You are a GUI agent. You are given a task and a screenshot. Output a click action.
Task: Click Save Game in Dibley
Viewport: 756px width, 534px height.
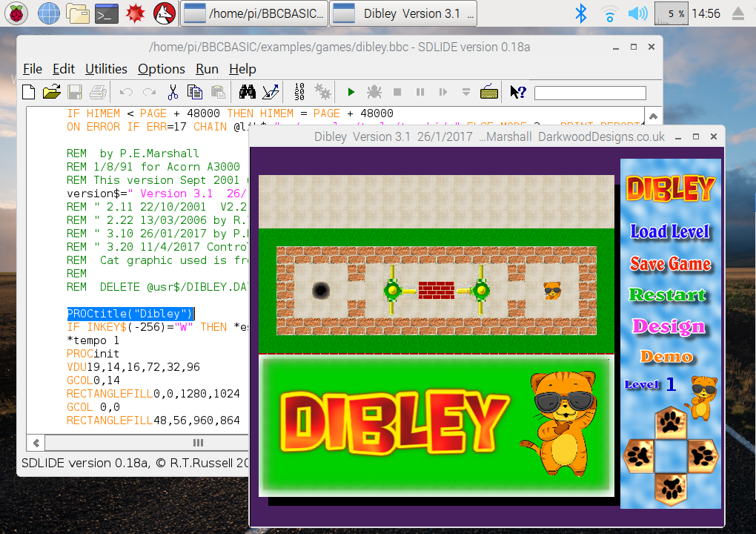pos(670,264)
